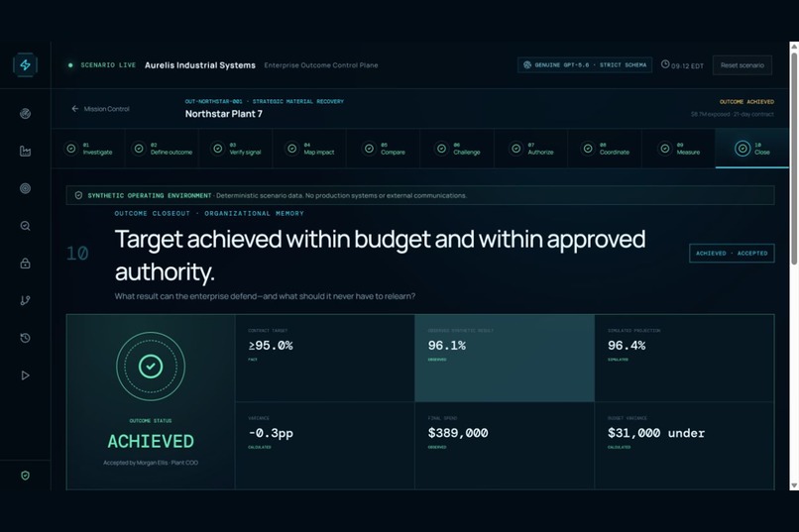The width and height of the screenshot is (799, 532).
Task: Click the green Scenario Live status dot
Action: click(x=70, y=65)
